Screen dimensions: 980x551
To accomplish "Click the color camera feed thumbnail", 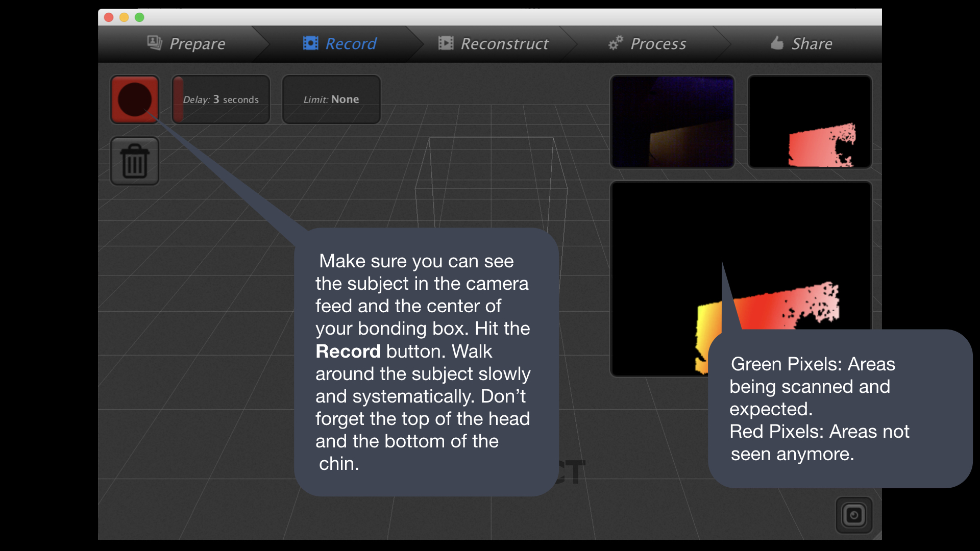I will coord(672,121).
